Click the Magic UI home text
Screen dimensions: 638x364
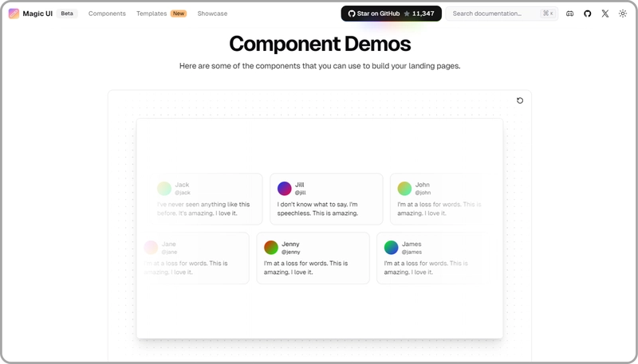point(37,14)
